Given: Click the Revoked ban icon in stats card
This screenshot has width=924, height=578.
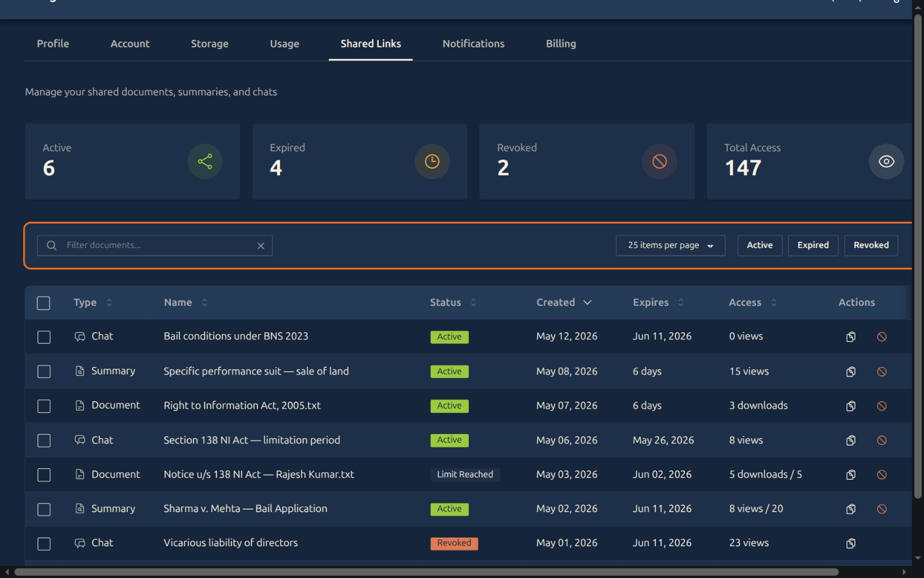Looking at the screenshot, I should point(660,161).
